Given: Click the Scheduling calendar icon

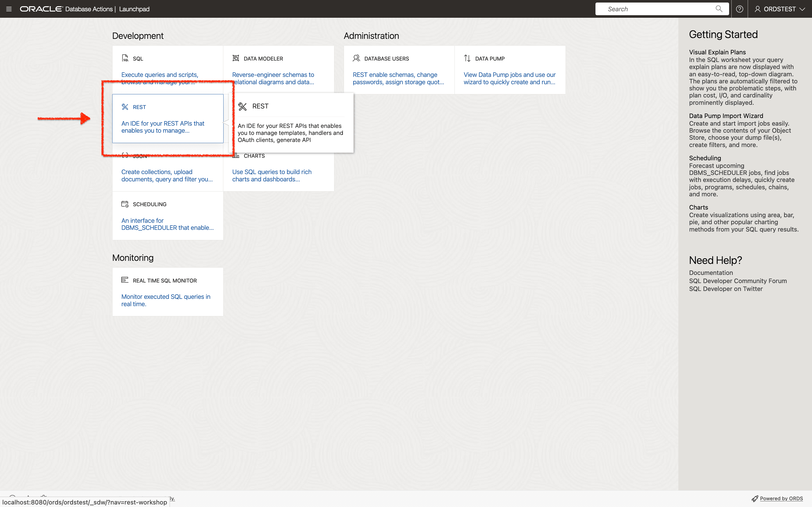Looking at the screenshot, I should point(125,204).
